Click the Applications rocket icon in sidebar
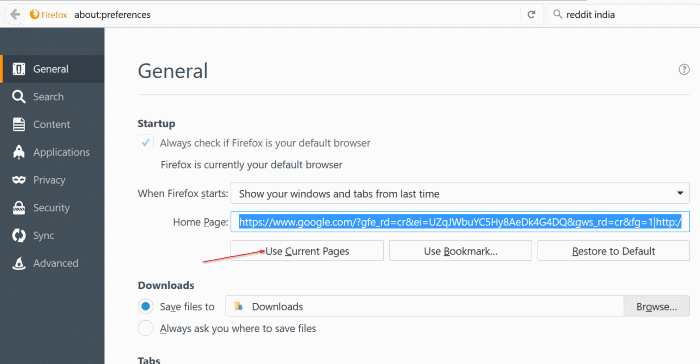This screenshot has height=364, width=700. tap(19, 152)
